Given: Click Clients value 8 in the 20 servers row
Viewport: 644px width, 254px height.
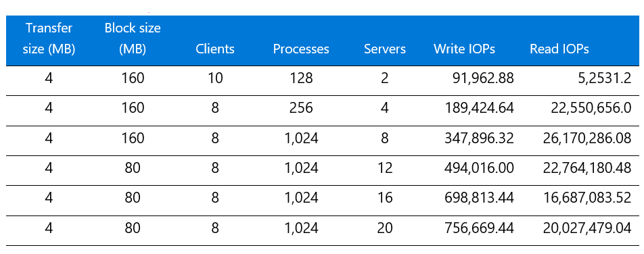Looking at the screenshot, I should click(x=215, y=228).
